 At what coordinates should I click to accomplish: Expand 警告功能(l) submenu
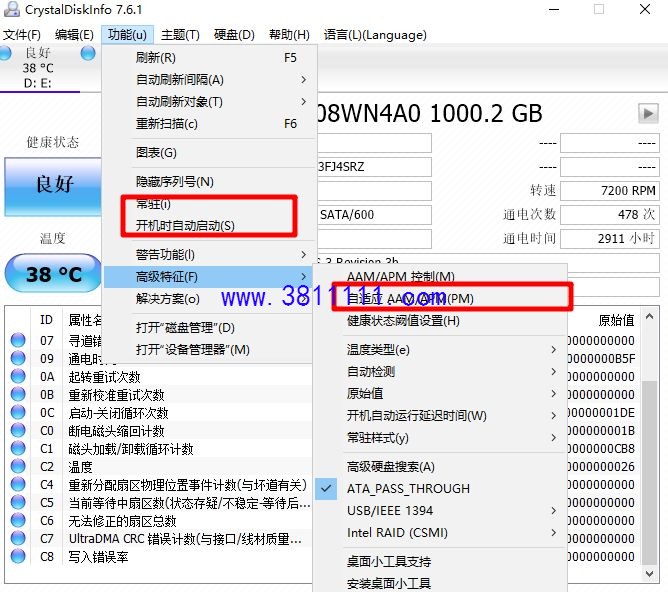coord(210,255)
